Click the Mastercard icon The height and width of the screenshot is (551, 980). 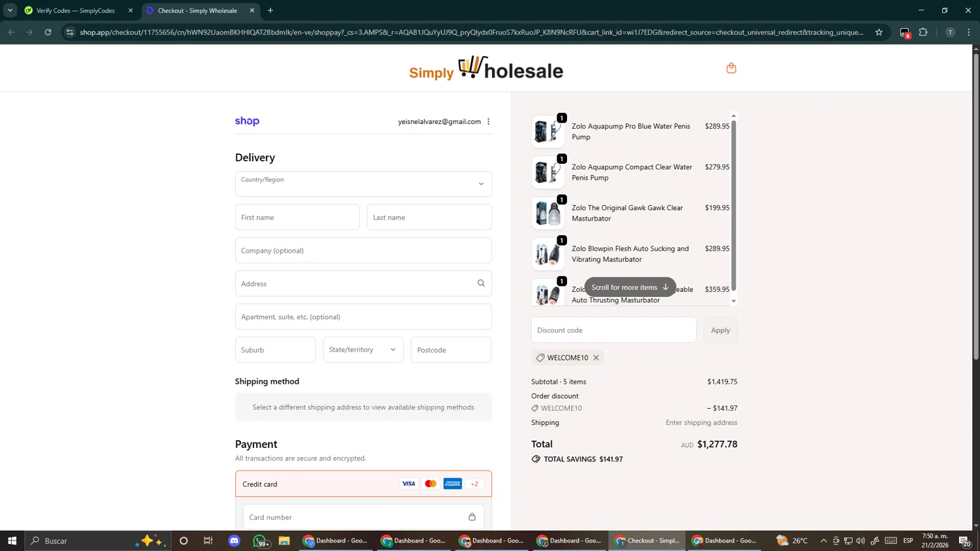(431, 484)
